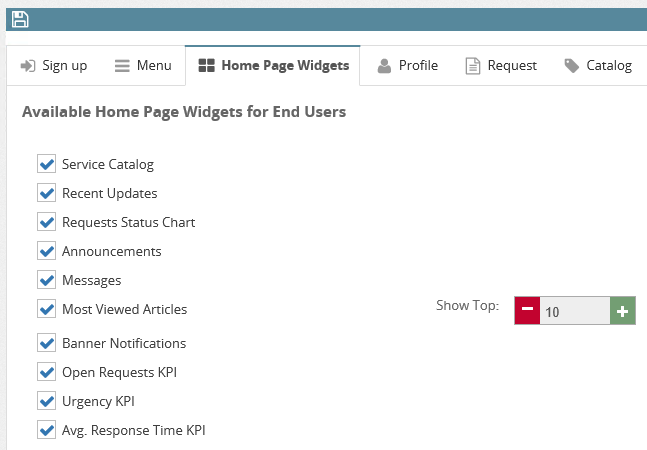
Task: Click the save floppy disk icon
Action: pos(20,19)
